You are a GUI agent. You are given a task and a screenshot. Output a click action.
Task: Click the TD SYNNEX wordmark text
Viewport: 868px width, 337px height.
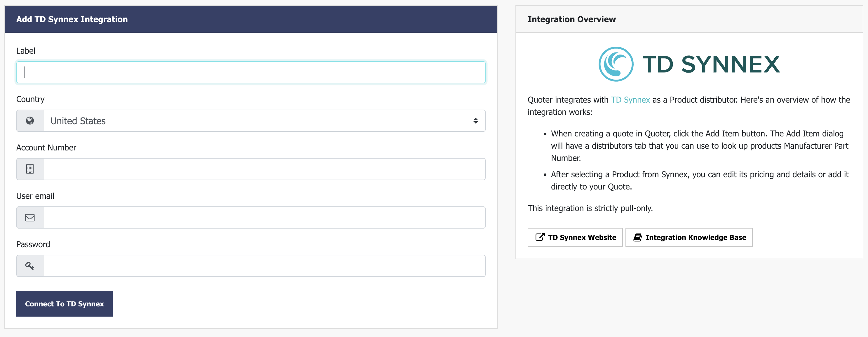711,64
